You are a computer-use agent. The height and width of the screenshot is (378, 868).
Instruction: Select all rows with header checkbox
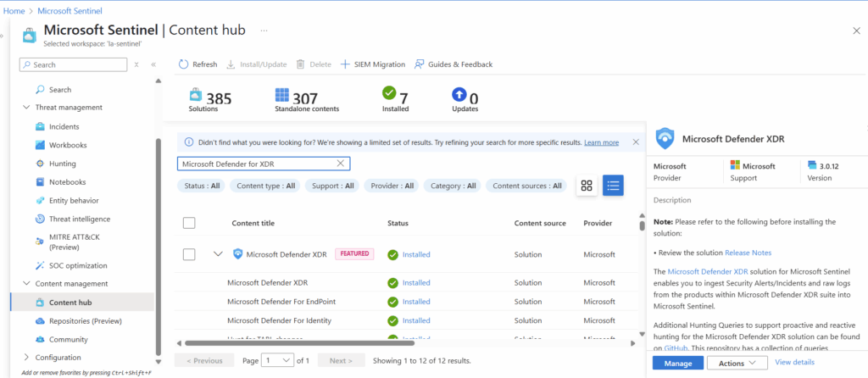pos(189,223)
